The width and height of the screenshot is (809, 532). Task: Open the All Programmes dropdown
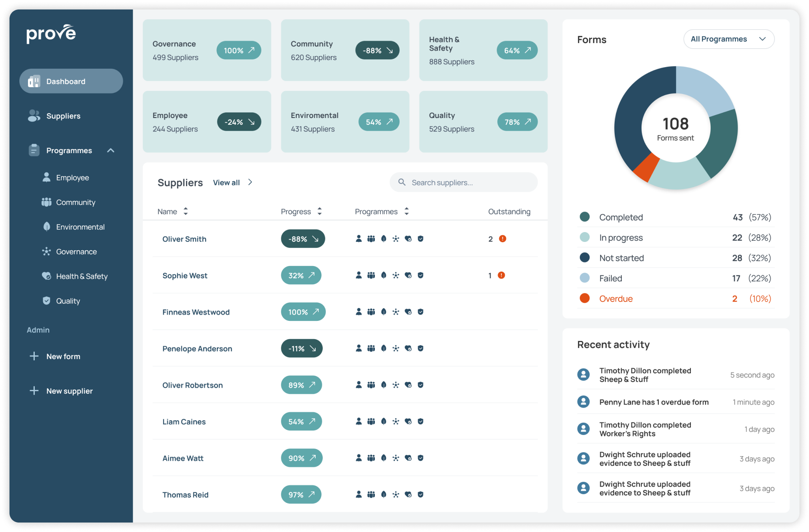[x=728, y=39]
